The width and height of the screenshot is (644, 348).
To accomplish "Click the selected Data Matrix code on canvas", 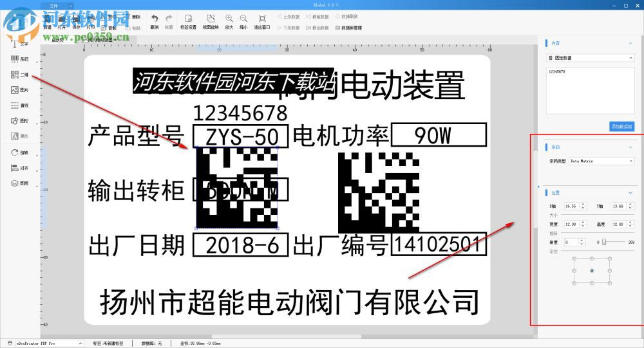I will click(237, 188).
